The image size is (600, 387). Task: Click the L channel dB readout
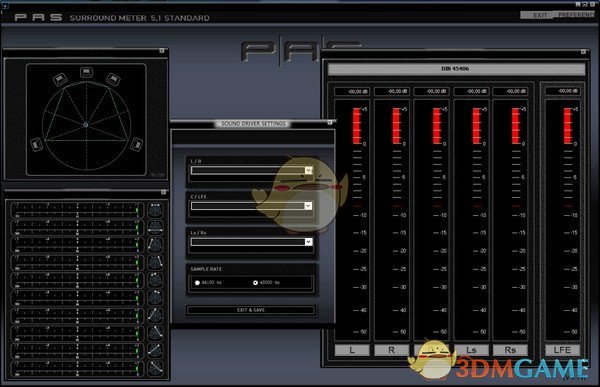tap(352, 91)
